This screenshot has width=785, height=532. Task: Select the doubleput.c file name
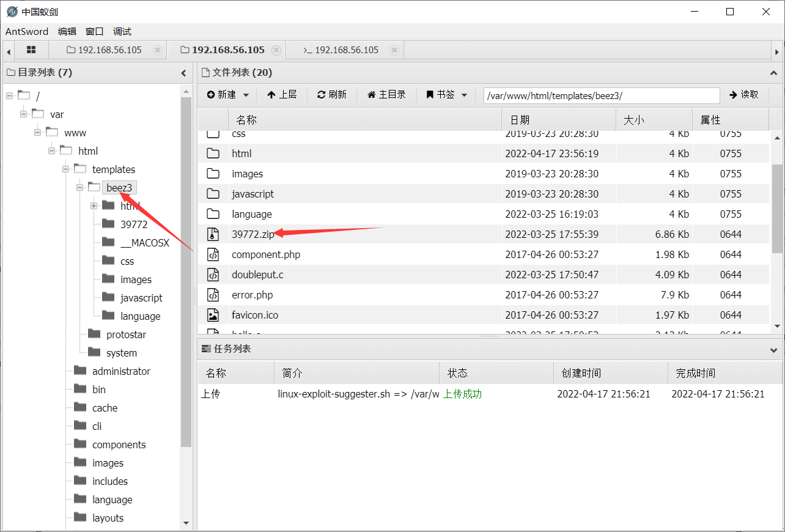pyautogui.click(x=258, y=275)
